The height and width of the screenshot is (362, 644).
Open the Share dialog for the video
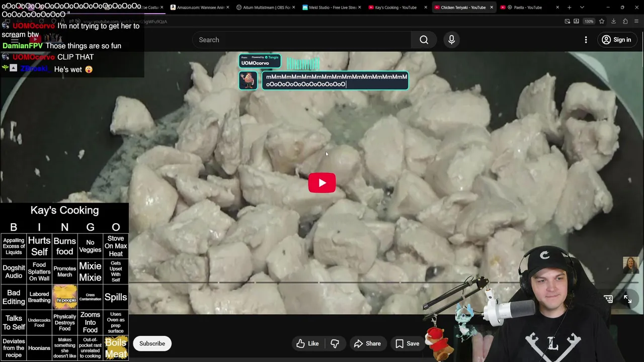coord(367,344)
